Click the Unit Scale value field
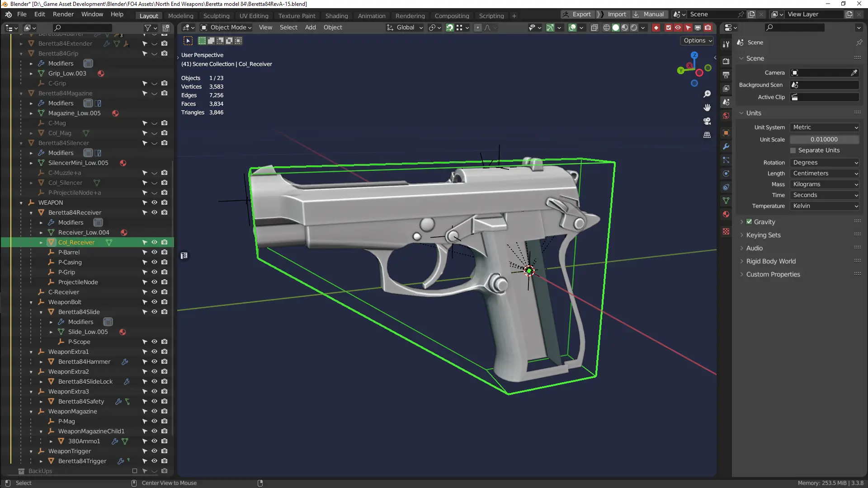This screenshot has height=488, width=868. [x=825, y=140]
